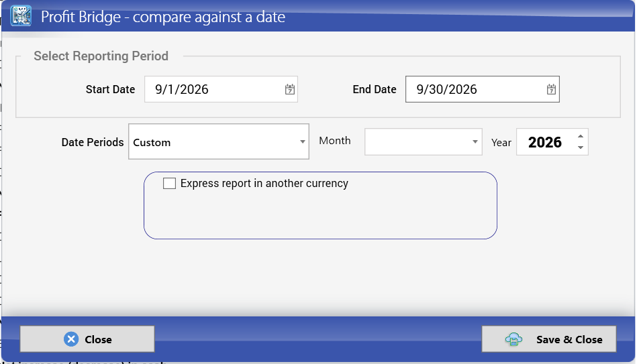637x364 pixels.
Task: Decrease the Year with the down arrow
Action: click(581, 147)
